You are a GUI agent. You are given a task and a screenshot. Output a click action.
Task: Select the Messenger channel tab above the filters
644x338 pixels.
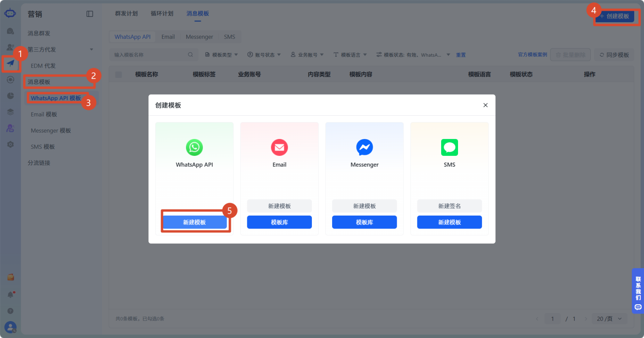(199, 37)
